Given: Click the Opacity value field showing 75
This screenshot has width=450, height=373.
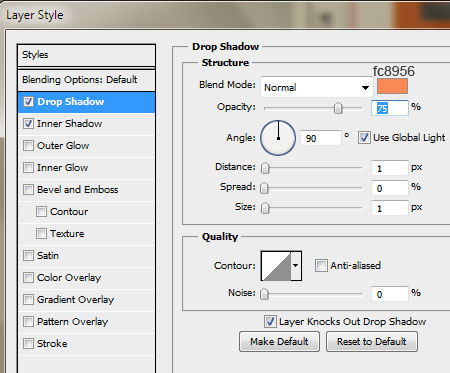Looking at the screenshot, I should 390,108.
